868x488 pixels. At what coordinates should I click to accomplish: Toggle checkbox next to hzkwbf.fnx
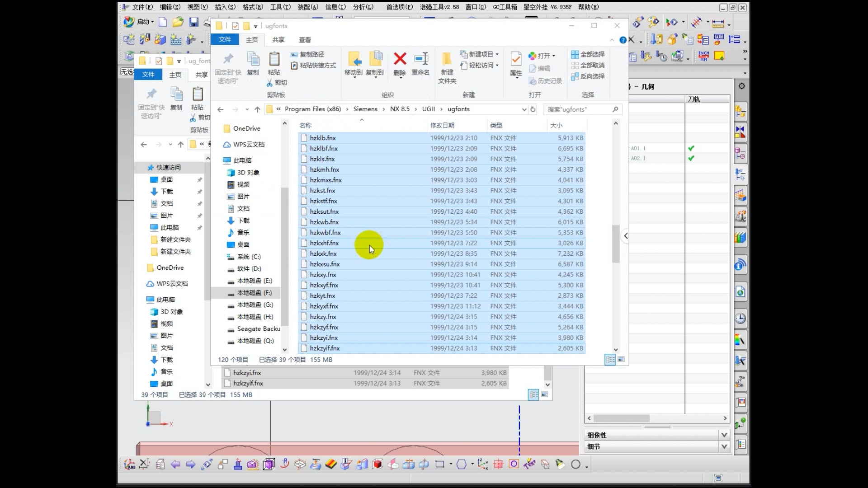tap(304, 233)
